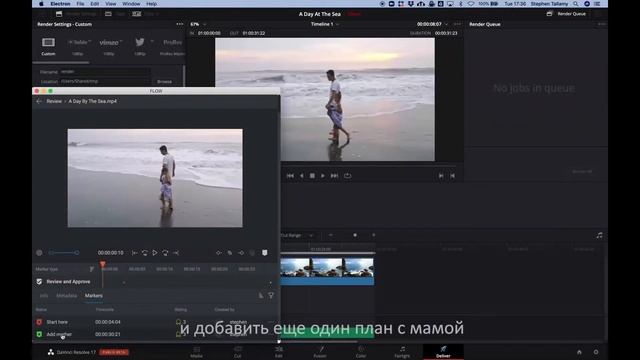Screen dimensions: 640x360
Task: Play forward in Resolve viewer
Action: 323,176
